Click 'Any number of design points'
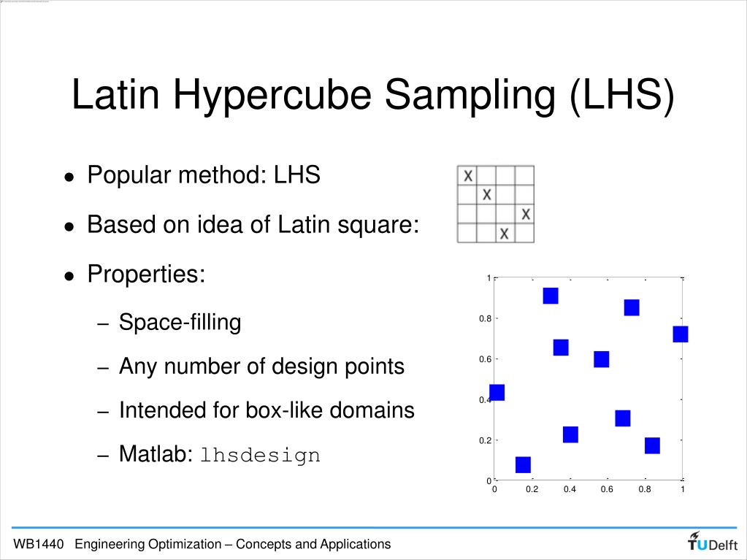The width and height of the screenshot is (747, 560). pyautogui.click(x=261, y=367)
